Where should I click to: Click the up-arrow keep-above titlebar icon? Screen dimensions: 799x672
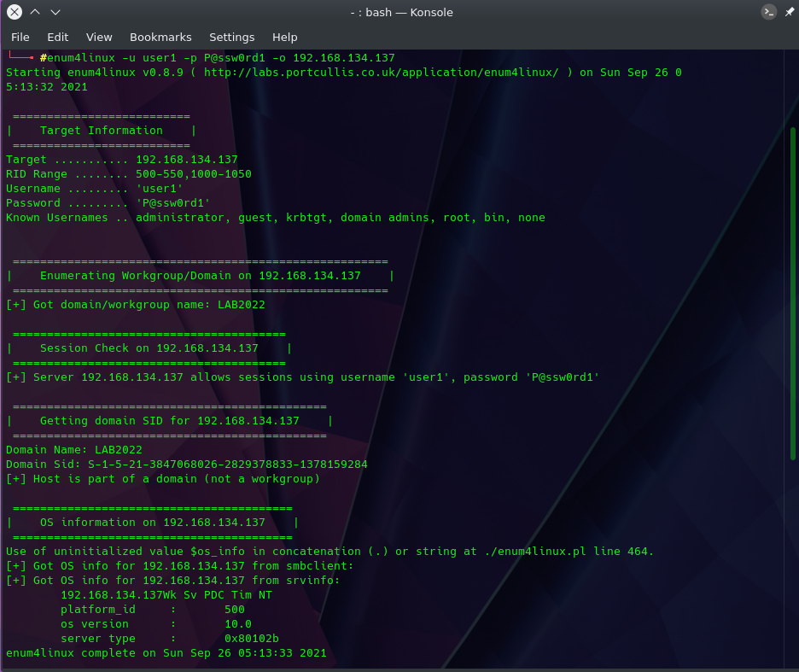pos(35,12)
